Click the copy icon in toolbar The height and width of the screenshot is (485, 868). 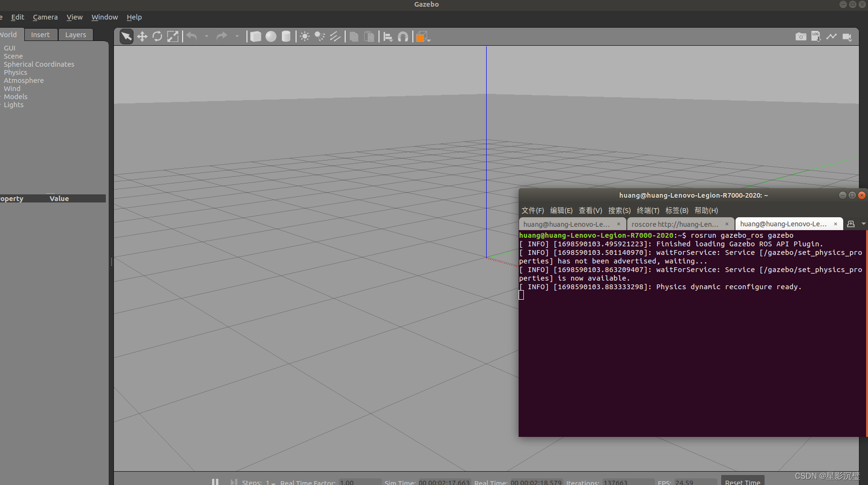(354, 37)
